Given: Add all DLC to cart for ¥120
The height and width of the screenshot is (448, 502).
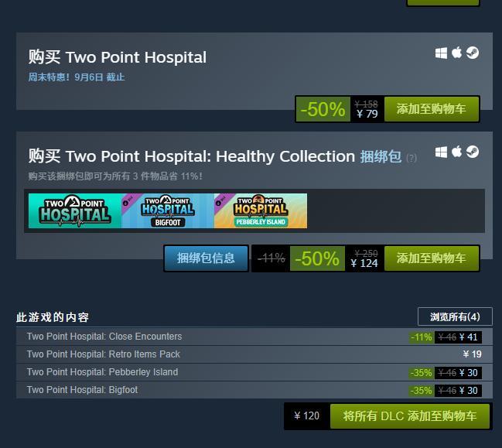Looking at the screenshot, I should coord(410,416).
